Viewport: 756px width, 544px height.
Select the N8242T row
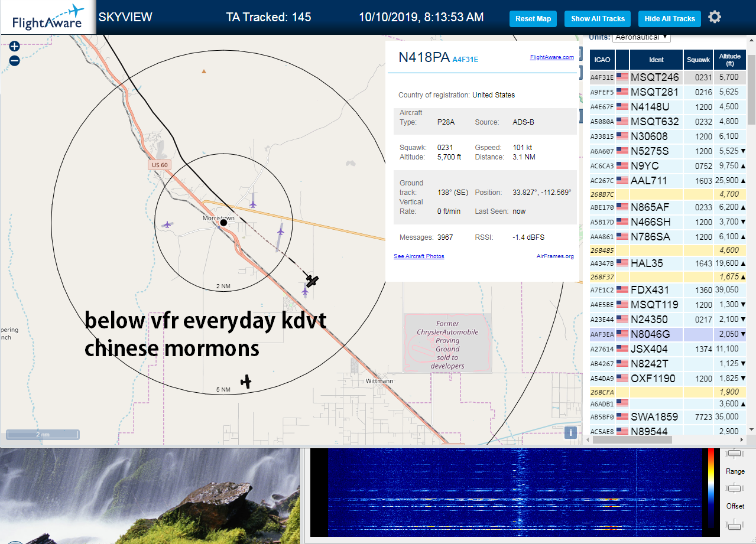[668, 364]
